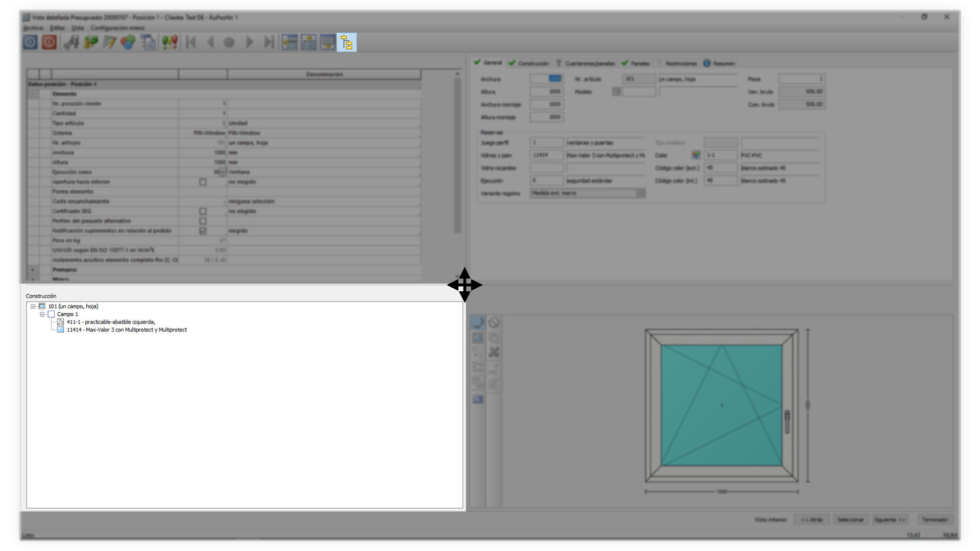
Task: Jump to last position arrow icon
Action: click(269, 42)
